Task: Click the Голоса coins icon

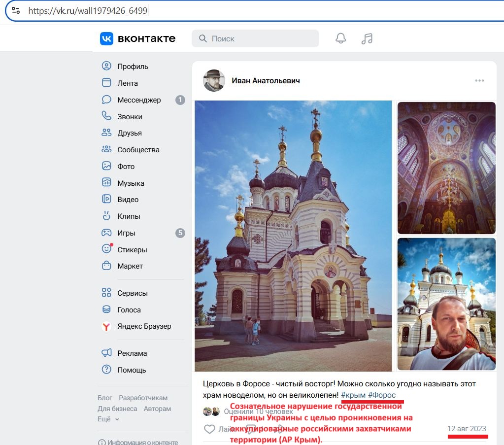Action: point(106,309)
